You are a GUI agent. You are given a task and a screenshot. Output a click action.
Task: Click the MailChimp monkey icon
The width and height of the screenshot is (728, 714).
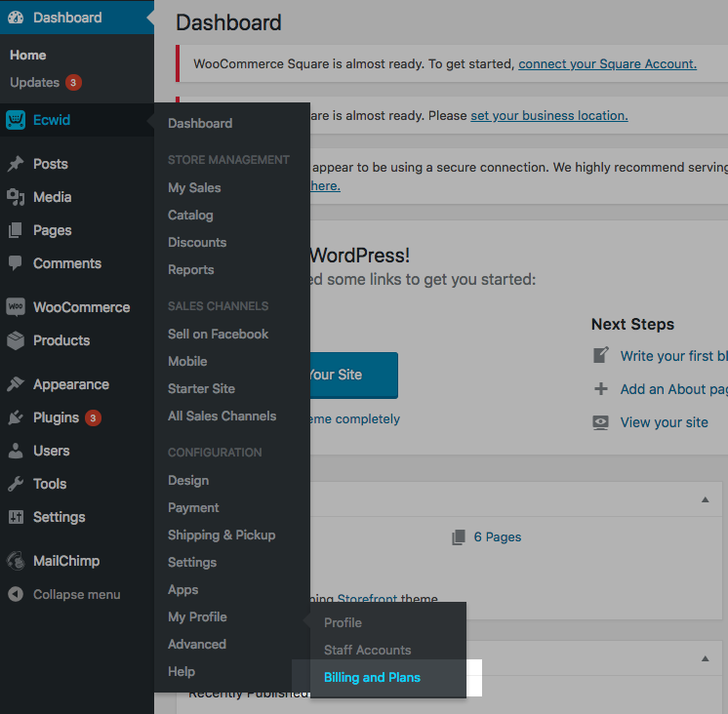pos(16,561)
